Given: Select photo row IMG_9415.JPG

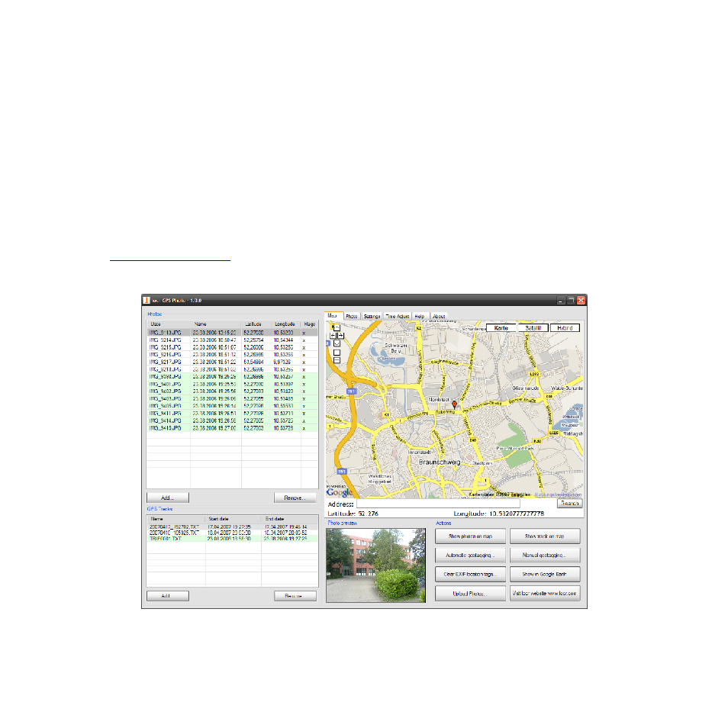Looking at the screenshot, I should [233, 428].
